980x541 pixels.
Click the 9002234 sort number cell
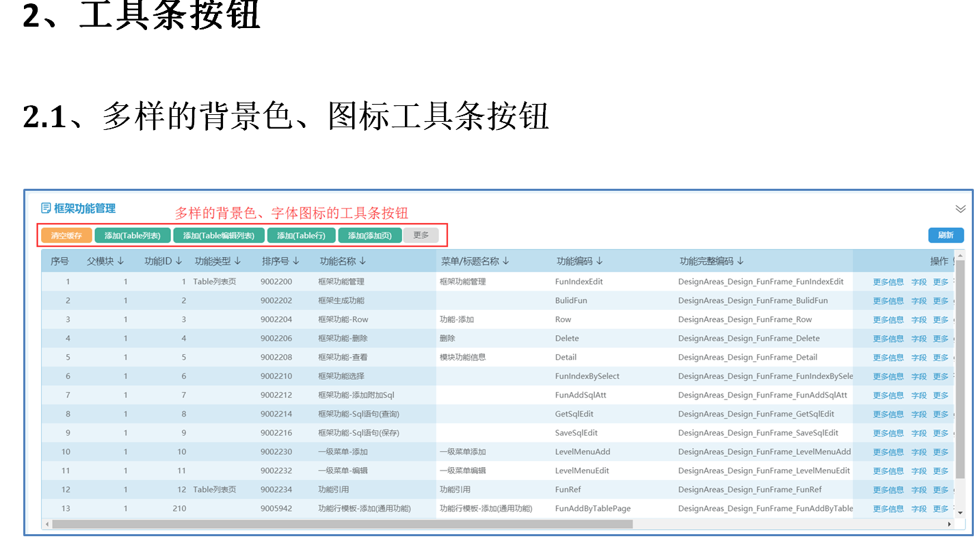click(x=276, y=490)
